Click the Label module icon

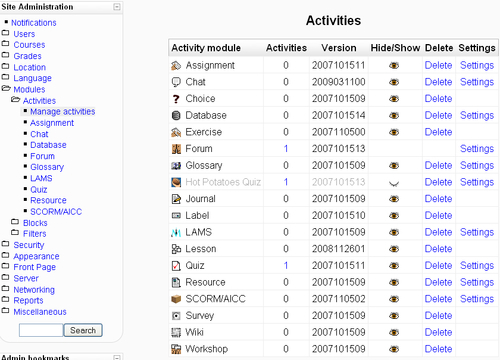[x=176, y=216]
